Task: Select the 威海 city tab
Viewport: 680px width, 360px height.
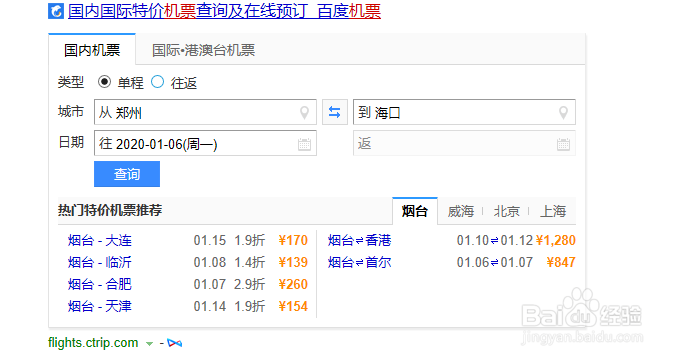Action: click(x=461, y=211)
